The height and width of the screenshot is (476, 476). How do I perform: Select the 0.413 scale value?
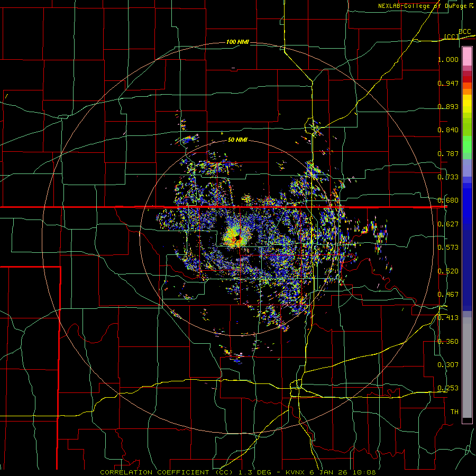point(448,318)
